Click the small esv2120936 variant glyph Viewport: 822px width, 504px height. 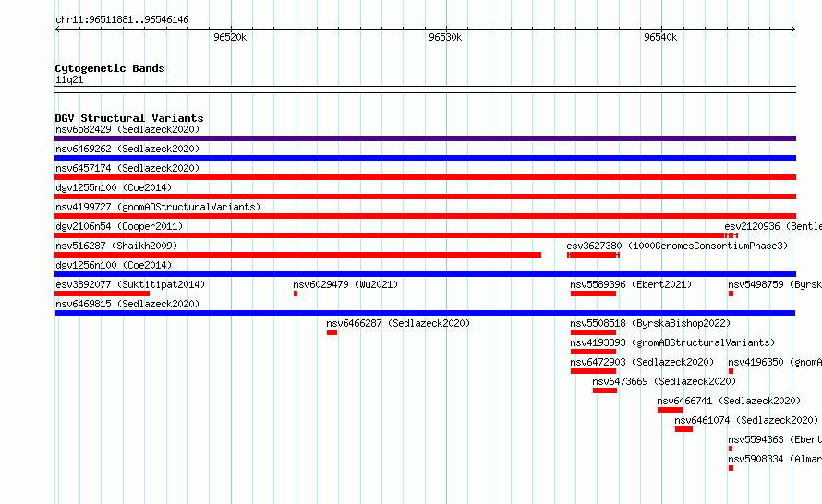point(731,235)
